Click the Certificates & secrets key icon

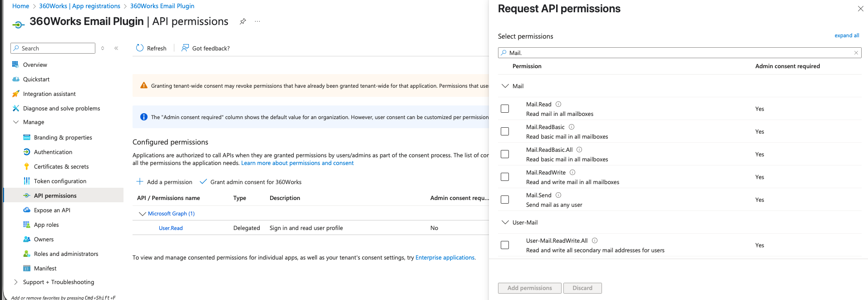tap(26, 166)
